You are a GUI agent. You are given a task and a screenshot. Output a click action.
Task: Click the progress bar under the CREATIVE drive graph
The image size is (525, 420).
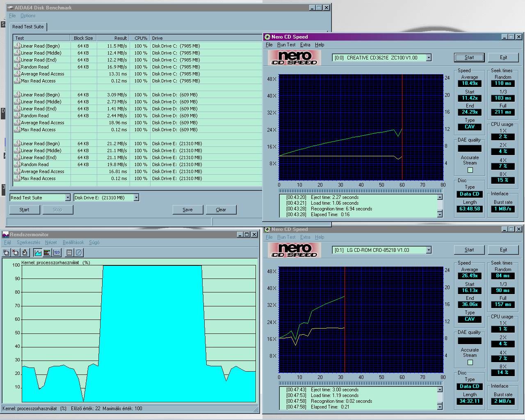(x=361, y=191)
